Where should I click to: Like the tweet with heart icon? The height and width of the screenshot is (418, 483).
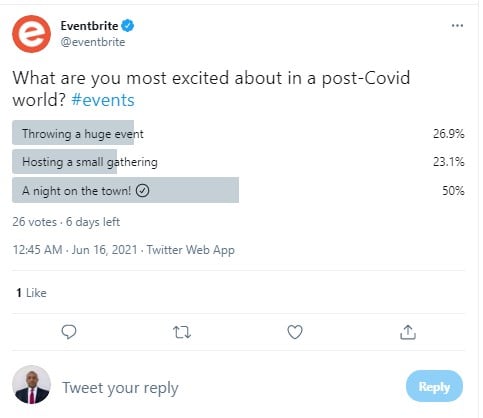[x=295, y=332]
